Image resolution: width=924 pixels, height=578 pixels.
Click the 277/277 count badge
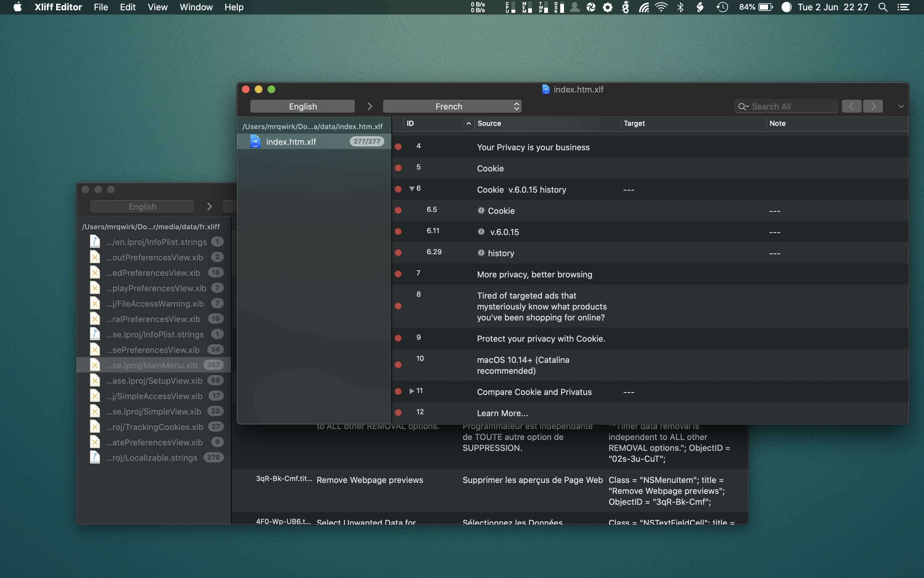tap(366, 141)
